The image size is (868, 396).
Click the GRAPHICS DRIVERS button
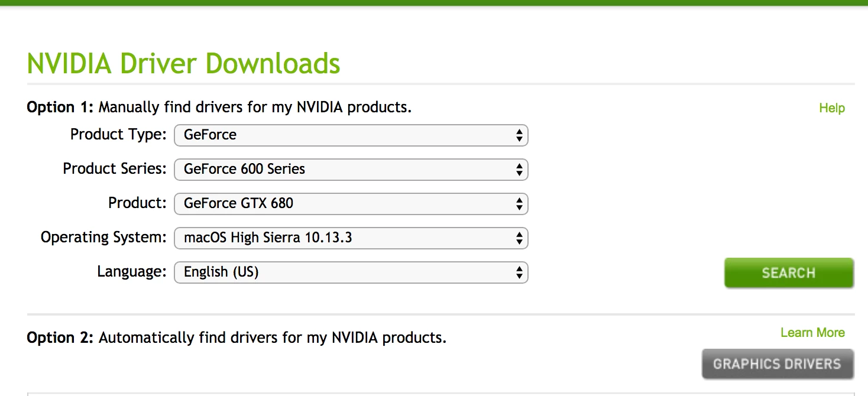778,364
